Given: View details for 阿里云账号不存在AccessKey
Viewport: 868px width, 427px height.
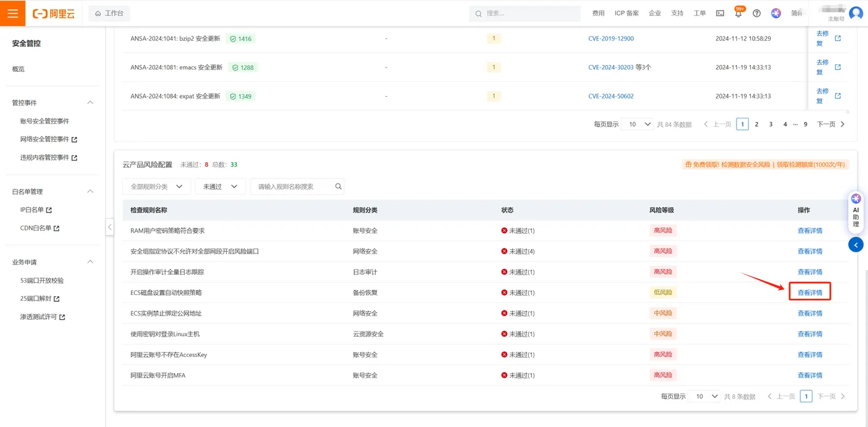Looking at the screenshot, I should [x=810, y=354].
